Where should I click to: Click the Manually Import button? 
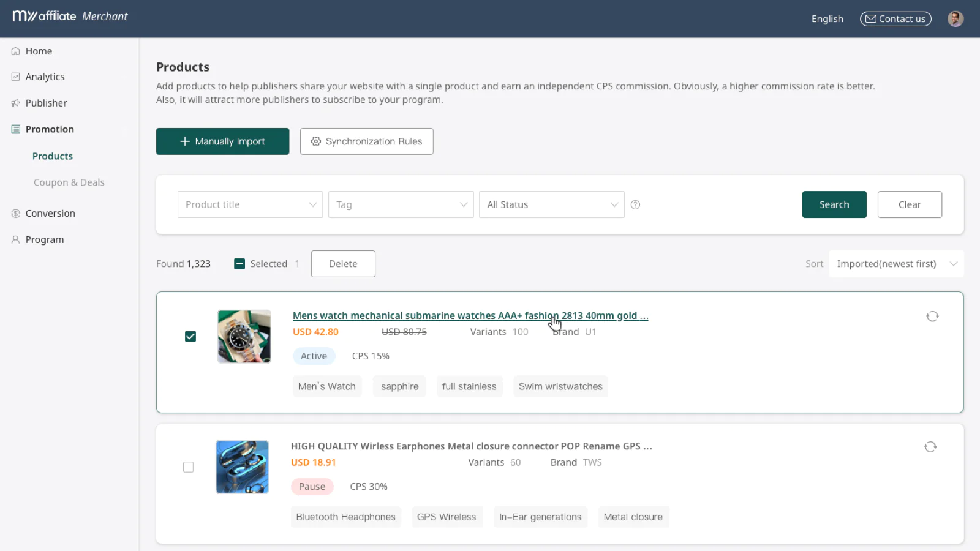coord(222,141)
